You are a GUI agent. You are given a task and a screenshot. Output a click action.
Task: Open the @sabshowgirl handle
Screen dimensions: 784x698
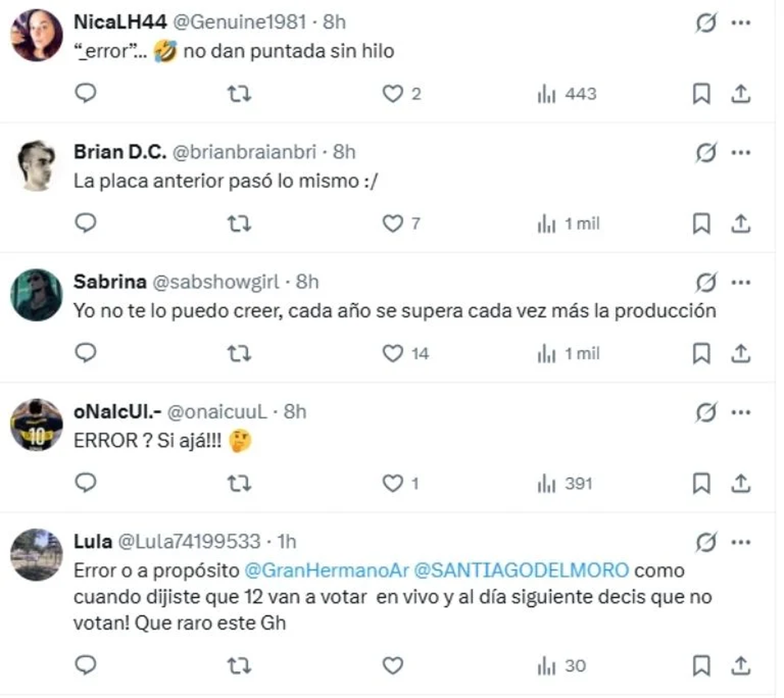coord(216,282)
